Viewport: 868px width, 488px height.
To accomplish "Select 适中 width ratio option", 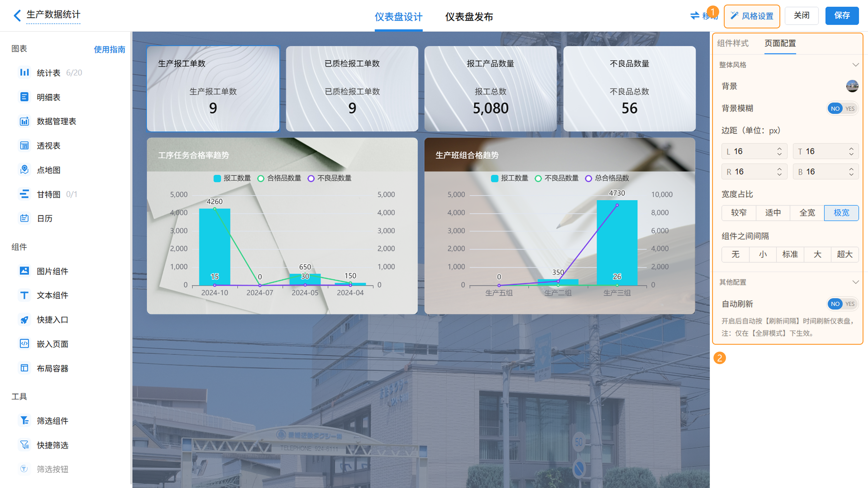I will (773, 213).
